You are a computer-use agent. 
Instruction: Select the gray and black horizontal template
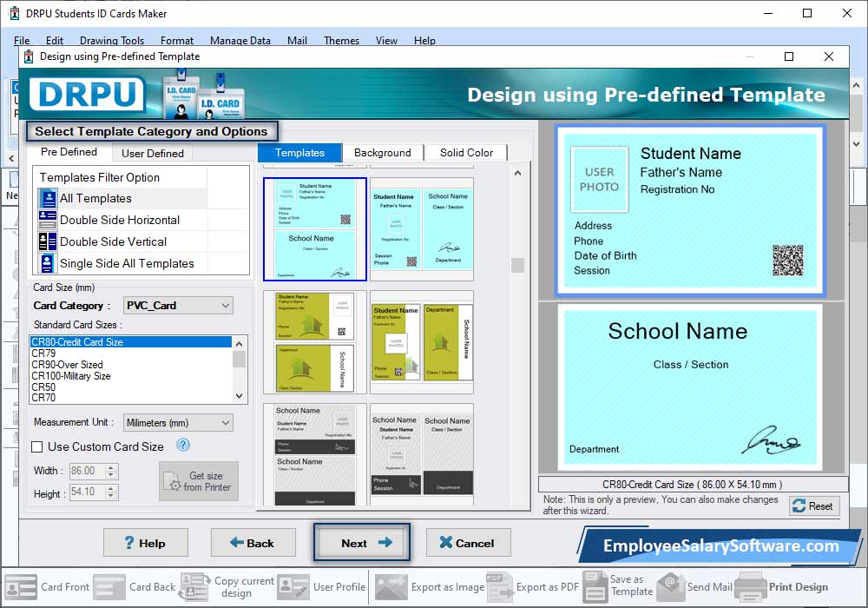tap(315, 455)
